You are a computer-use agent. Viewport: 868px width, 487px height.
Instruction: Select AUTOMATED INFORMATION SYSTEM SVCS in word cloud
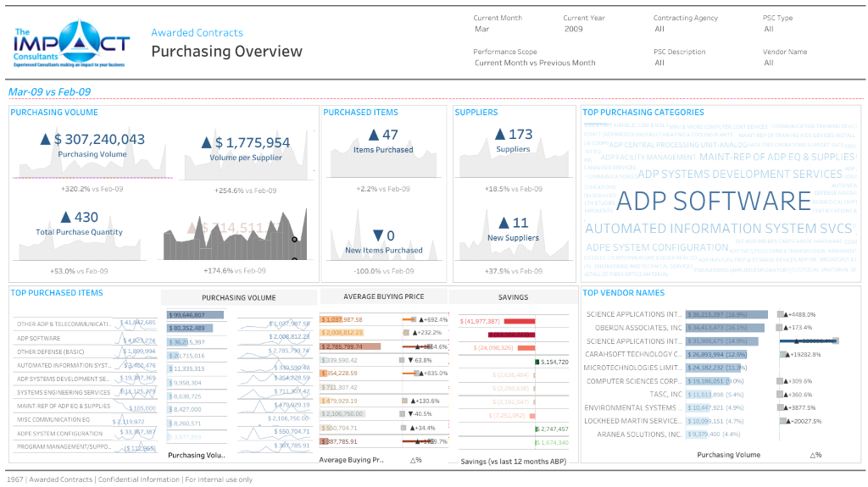tap(719, 229)
